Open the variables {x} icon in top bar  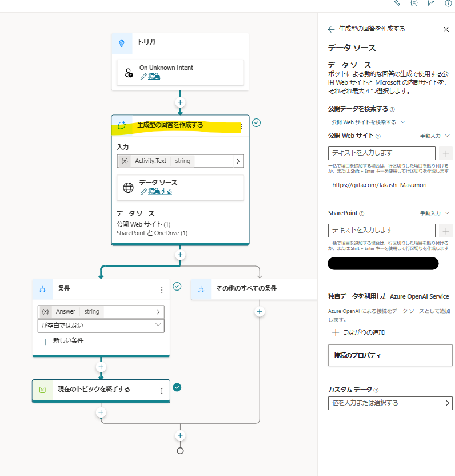[x=414, y=3]
